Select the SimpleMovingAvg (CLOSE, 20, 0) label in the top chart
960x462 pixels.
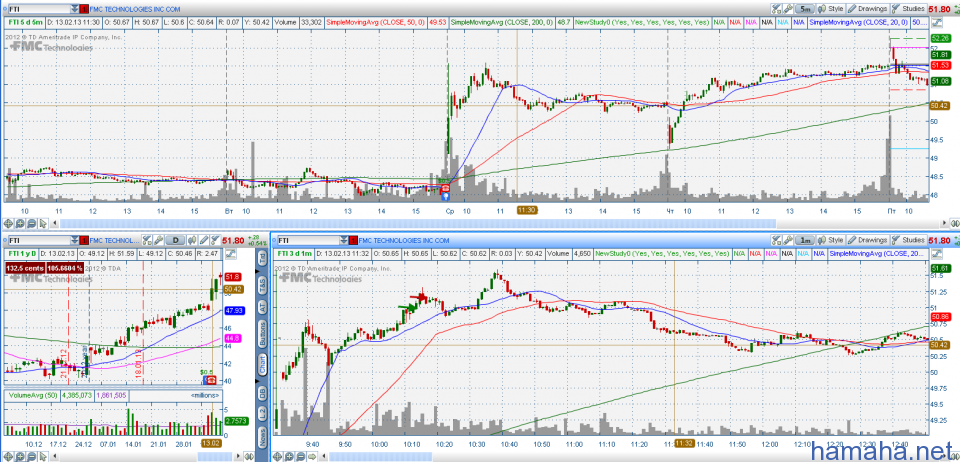tap(858, 23)
